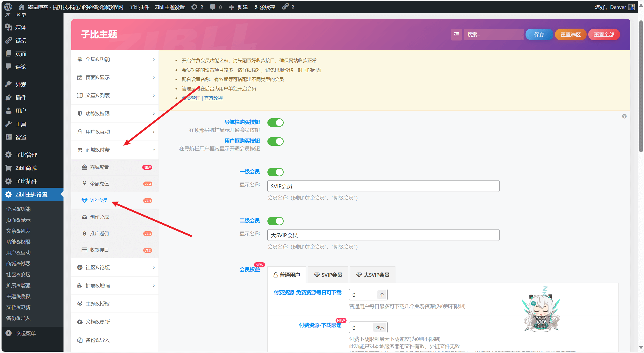Click the WordPress logo icon
Viewport: 644px width, 353px height.
[8, 7]
